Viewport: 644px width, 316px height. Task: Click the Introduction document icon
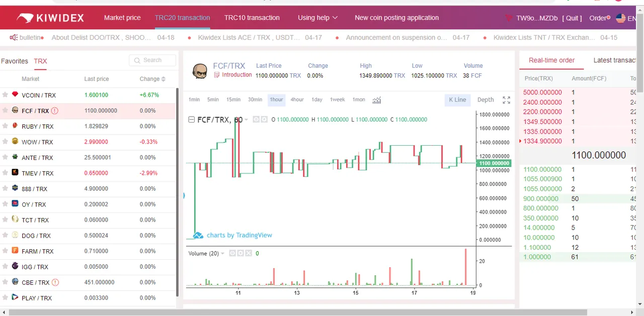pyautogui.click(x=217, y=75)
